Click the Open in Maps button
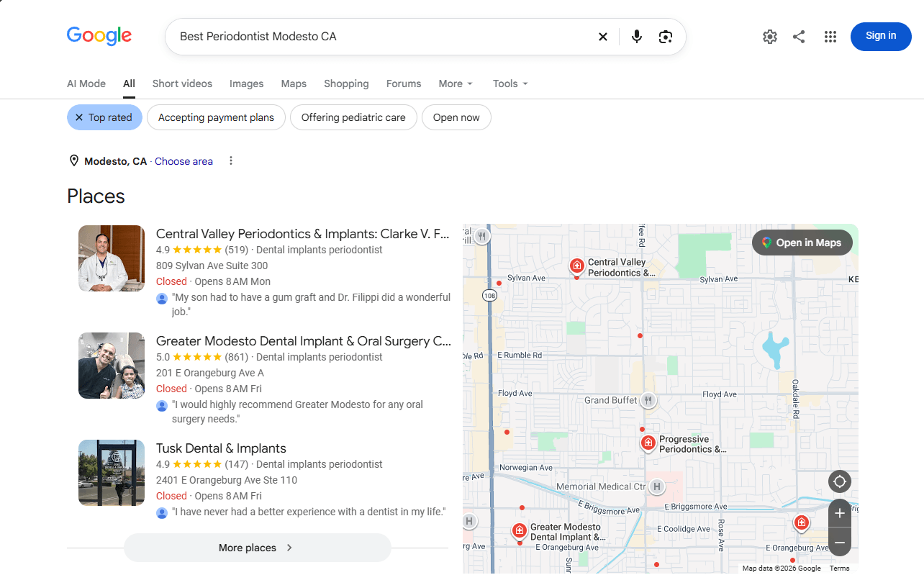This screenshot has width=924, height=575. (x=802, y=243)
